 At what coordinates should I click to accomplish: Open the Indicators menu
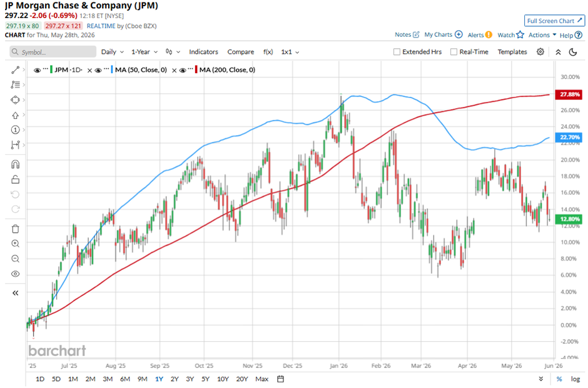(204, 52)
